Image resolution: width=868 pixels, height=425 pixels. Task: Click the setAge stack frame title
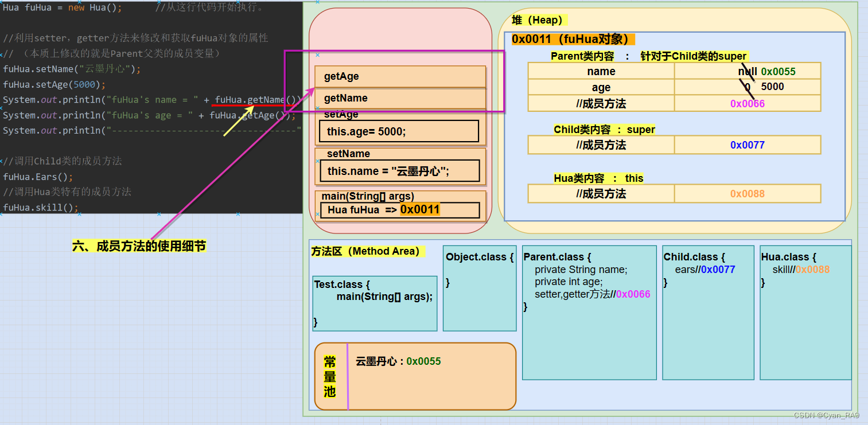coord(341,115)
